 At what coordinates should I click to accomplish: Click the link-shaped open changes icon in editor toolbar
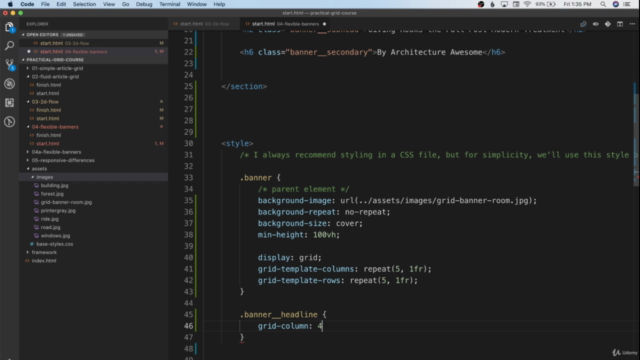tap(583, 24)
